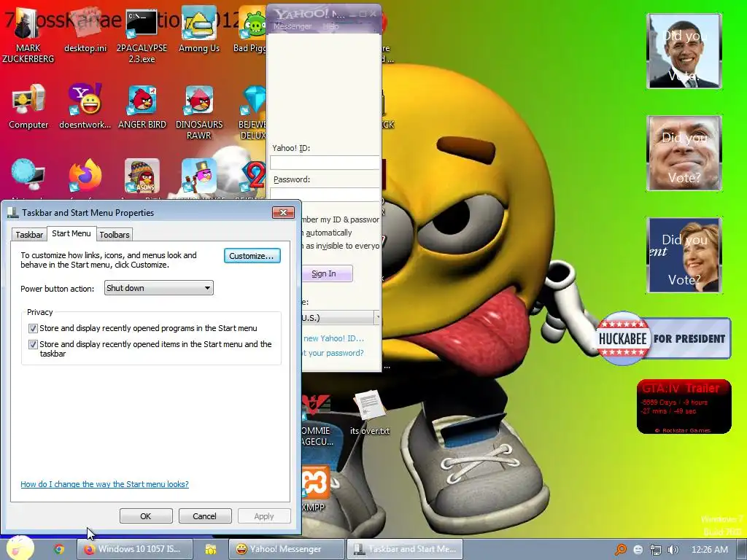747x560 pixels.
Task: Expand the Power button action dropdown
Action: pos(158,287)
